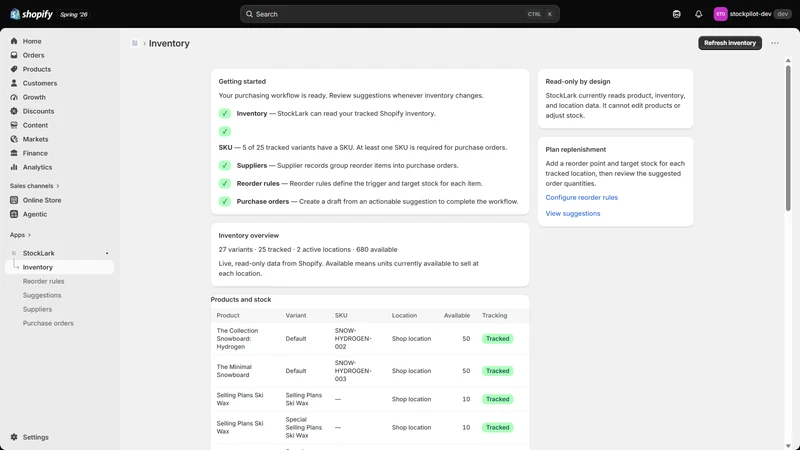Click the dev badge beside store name
Screen dimensions: 800x450
(783, 14)
